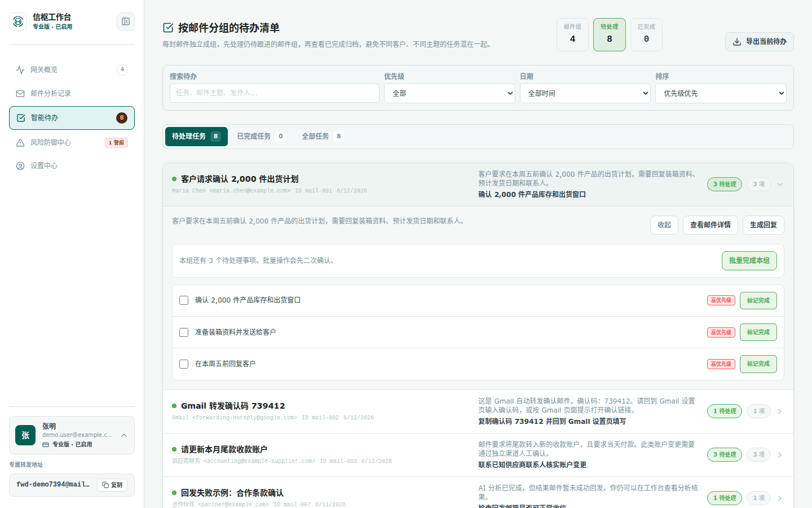Click the copy icon for forwarding address
Viewport: 812px width, 508px height.
105,485
